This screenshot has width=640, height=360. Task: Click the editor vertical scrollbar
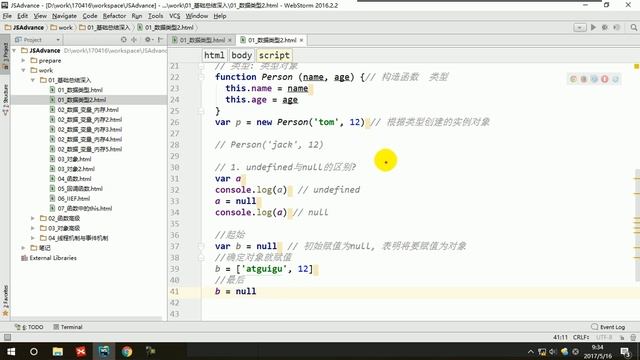[x=637, y=224]
